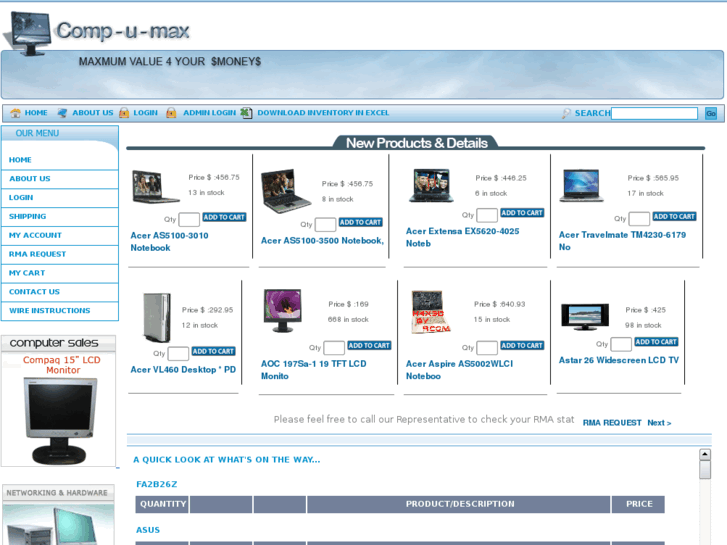
Task: Click into the Search text field
Action: 654,113
